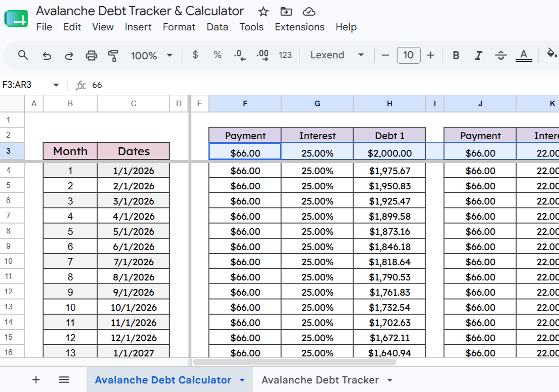This screenshot has height=392, width=559.
Task: Select the font size input field
Action: coord(408,55)
